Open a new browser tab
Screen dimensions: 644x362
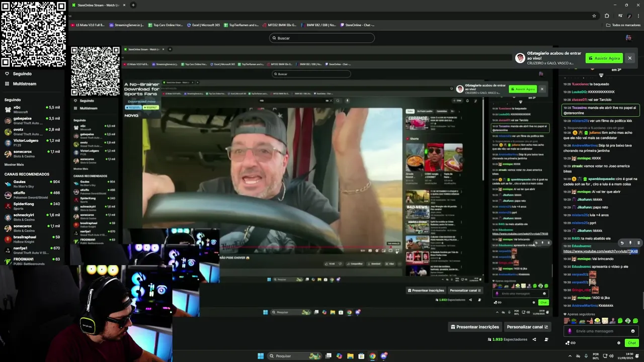click(x=133, y=5)
